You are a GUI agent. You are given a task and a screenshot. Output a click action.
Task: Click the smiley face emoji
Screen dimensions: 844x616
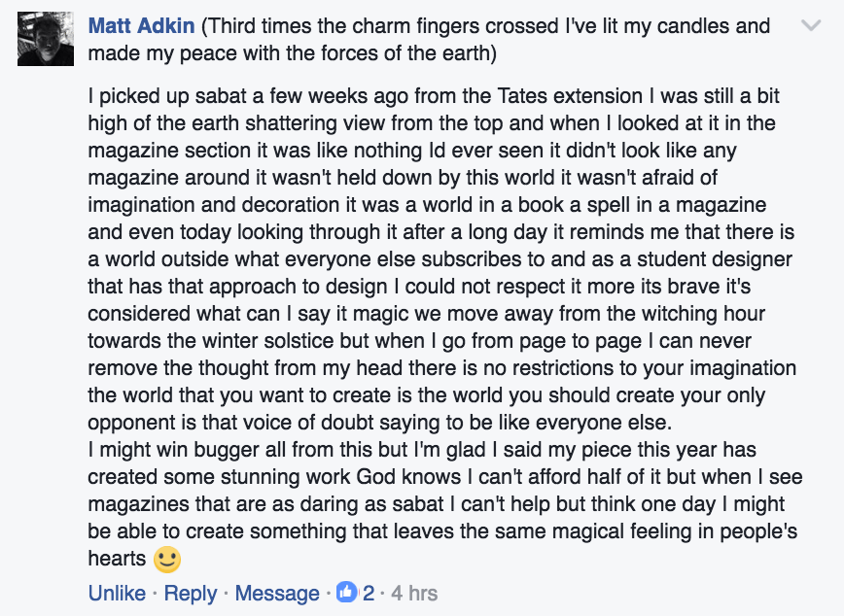coord(168,559)
